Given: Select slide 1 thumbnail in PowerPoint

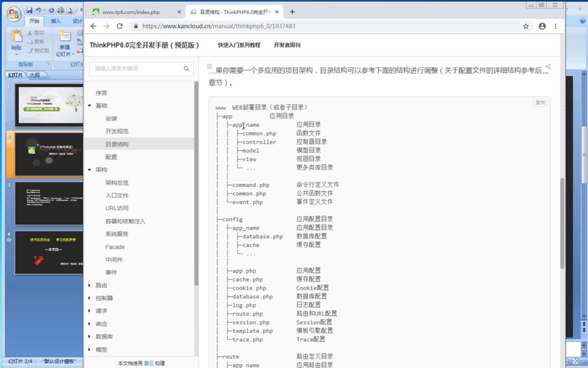Looking at the screenshot, I should pyautogui.click(x=49, y=105).
